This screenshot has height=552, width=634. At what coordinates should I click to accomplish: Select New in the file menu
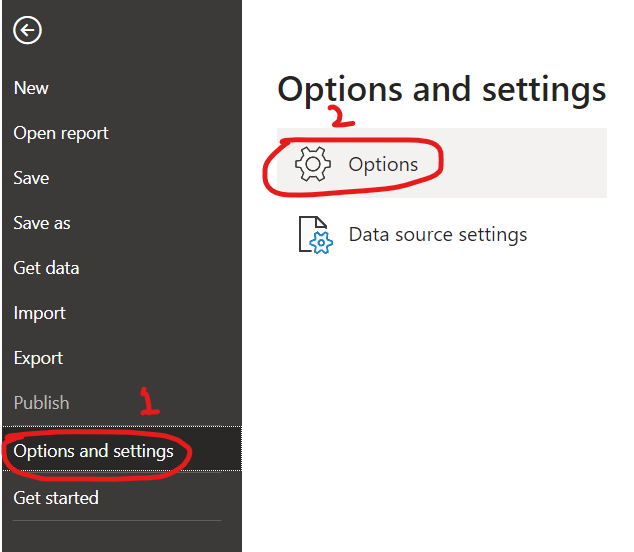(x=31, y=88)
